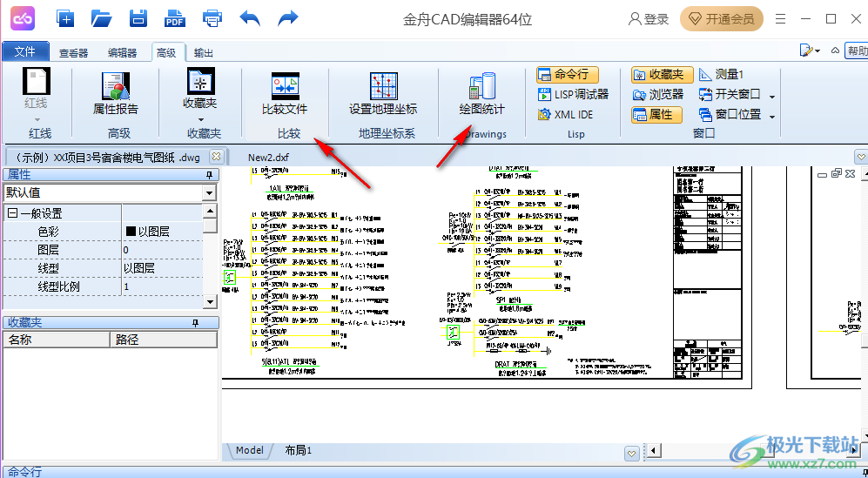Screen dimensions: 868x478
Task: Open the 文件 file menu
Action: [x=25, y=51]
